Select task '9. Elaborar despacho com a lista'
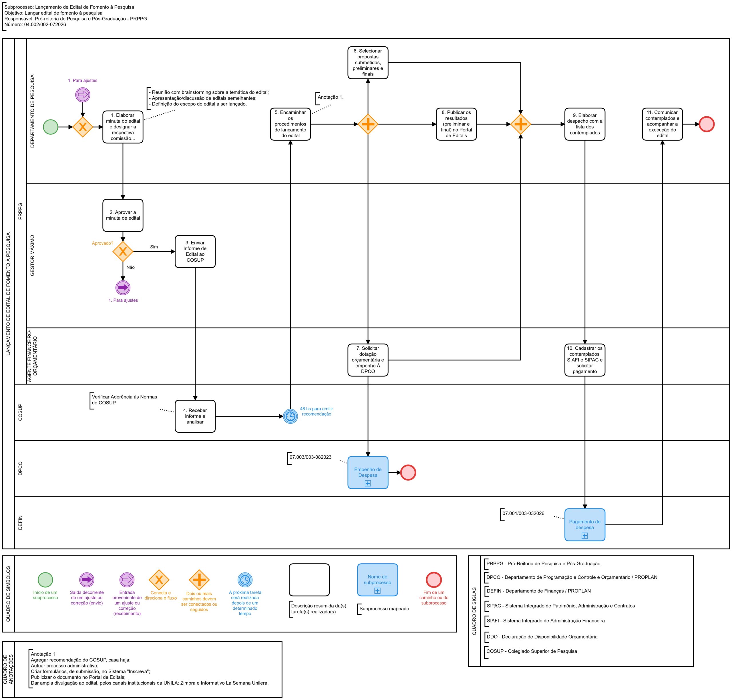 point(585,124)
